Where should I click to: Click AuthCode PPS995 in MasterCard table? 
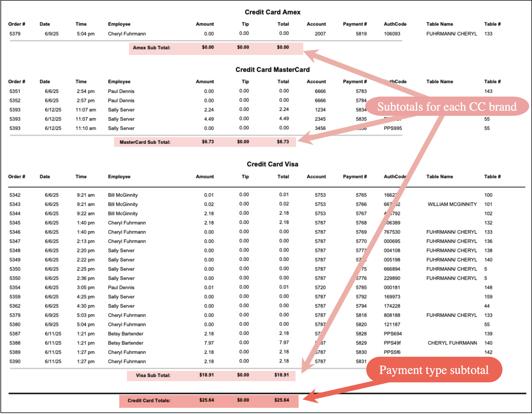tap(393, 128)
